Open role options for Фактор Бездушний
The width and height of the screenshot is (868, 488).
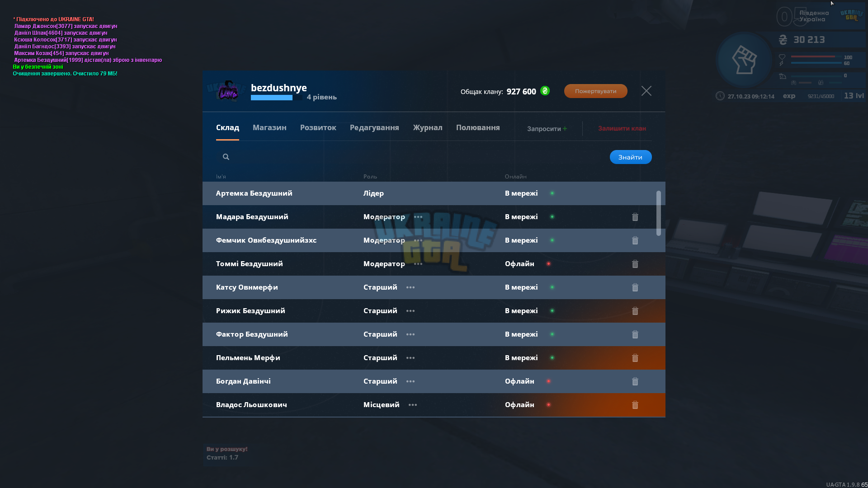[x=410, y=334]
